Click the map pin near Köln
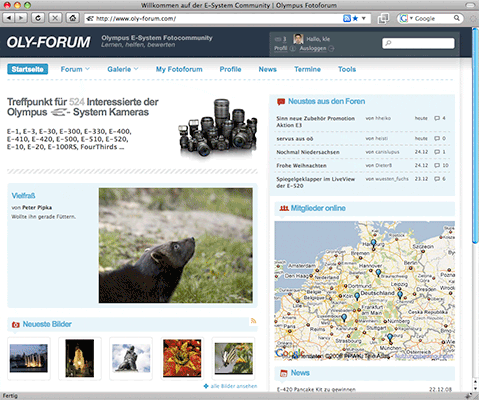This screenshot has width=479, height=400. click(x=357, y=296)
